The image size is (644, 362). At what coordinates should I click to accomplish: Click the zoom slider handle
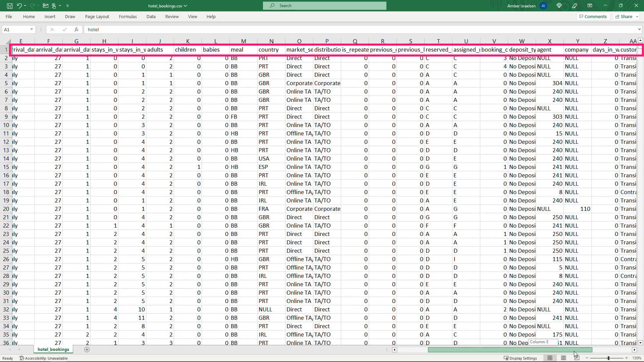click(608, 358)
